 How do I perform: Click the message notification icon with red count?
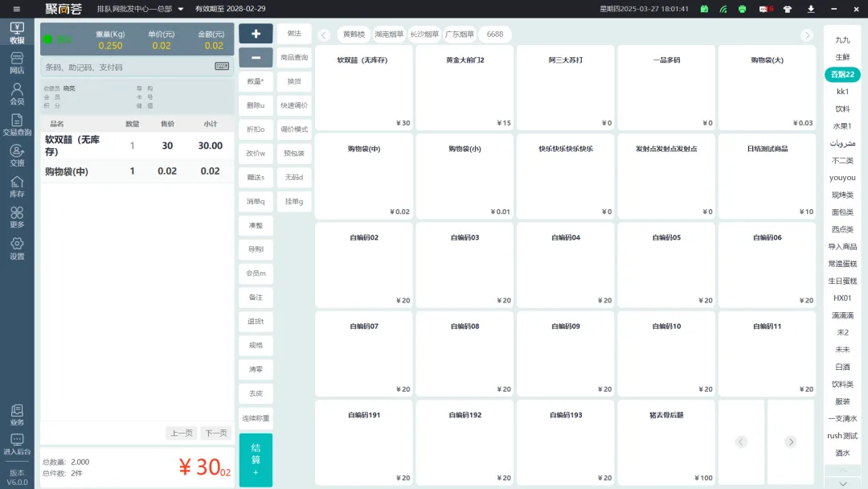coord(765,9)
